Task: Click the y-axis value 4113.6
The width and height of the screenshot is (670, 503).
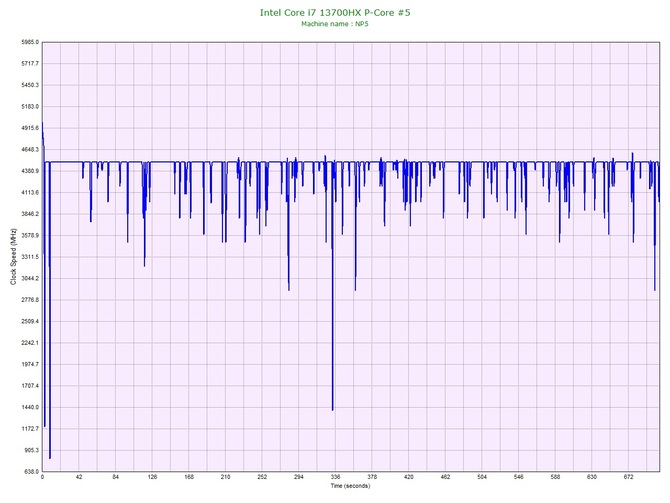Action: (30, 192)
